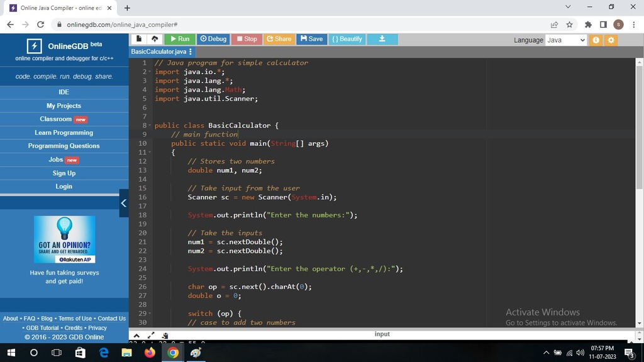Click the upload file icon in the toolbar
644x362 pixels.
155,39
